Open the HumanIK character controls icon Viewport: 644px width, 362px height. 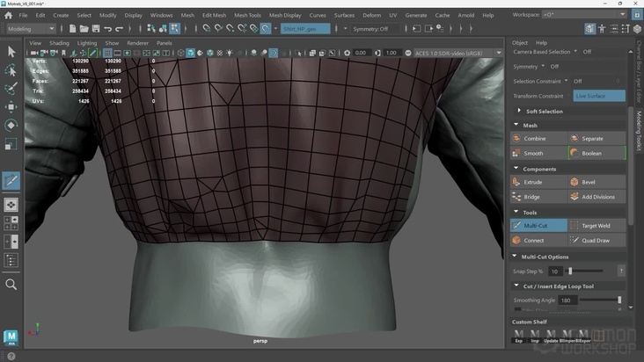(602, 29)
